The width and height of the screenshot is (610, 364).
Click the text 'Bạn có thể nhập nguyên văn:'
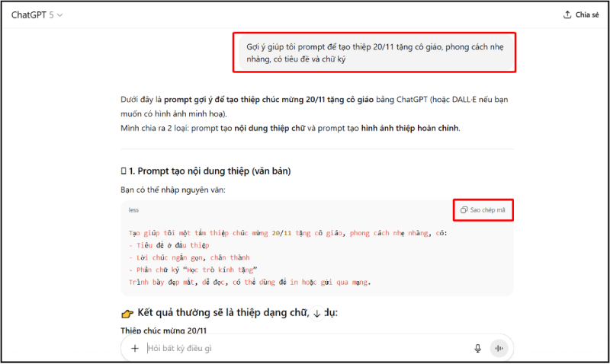coord(173,190)
